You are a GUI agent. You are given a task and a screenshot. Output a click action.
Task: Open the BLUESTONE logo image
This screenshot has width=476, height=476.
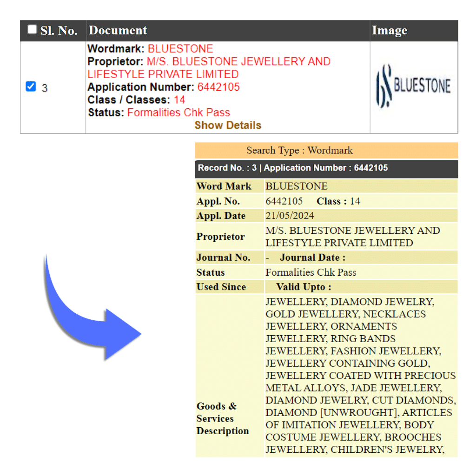[x=413, y=86]
